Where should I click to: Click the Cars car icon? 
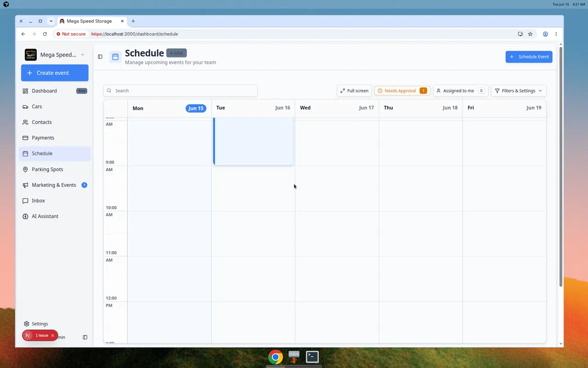[x=25, y=107]
